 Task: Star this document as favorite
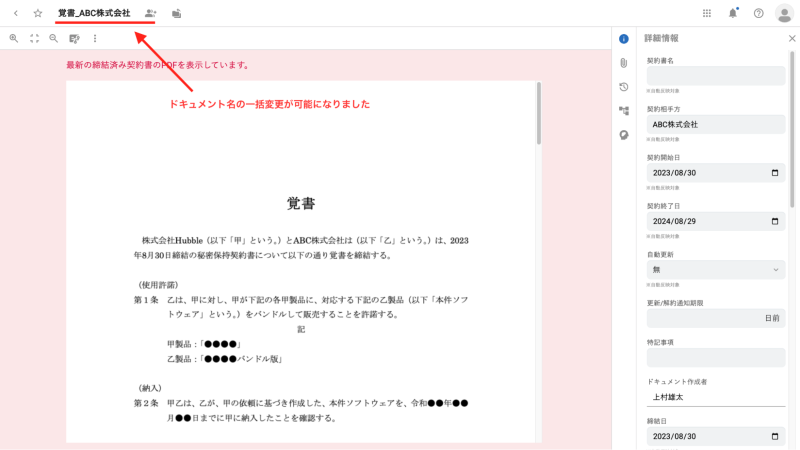38,13
